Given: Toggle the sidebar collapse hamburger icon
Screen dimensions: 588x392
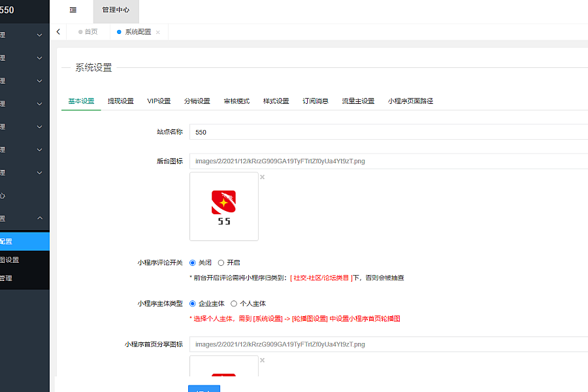Looking at the screenshot, I should [73, 10].
